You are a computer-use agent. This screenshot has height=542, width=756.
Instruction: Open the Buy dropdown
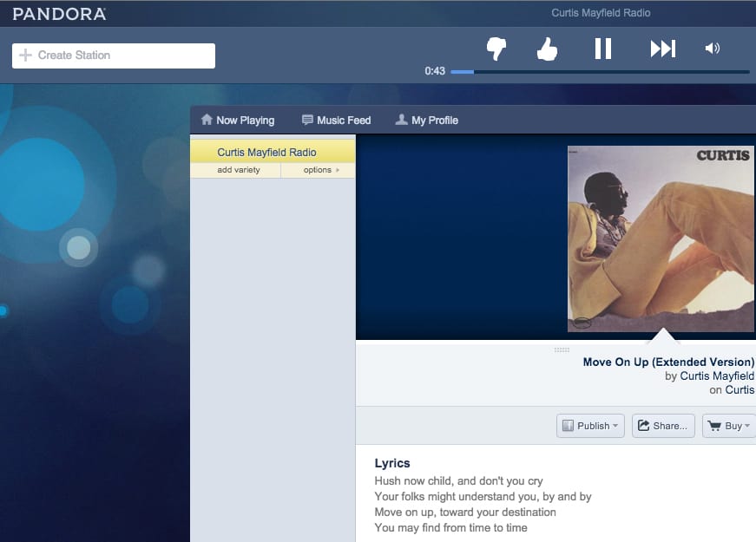point(729,426)
